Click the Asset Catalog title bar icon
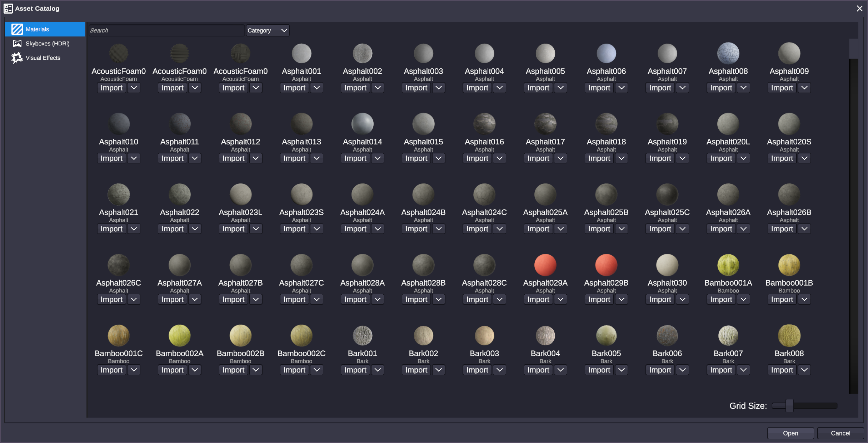 click(x=8, y=8)
